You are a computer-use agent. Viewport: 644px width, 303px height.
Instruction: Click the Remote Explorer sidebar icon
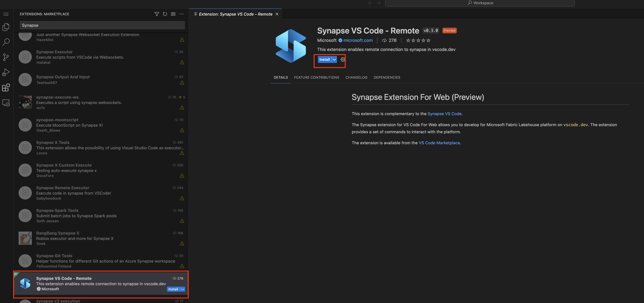[6, 103]
